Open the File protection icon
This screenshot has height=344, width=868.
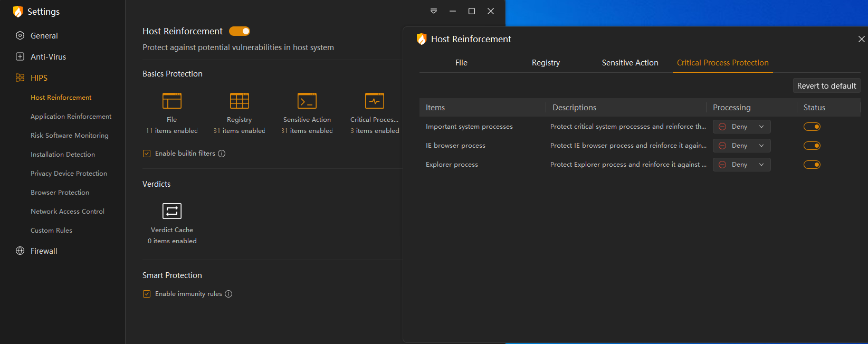click(x=171, y=101)
